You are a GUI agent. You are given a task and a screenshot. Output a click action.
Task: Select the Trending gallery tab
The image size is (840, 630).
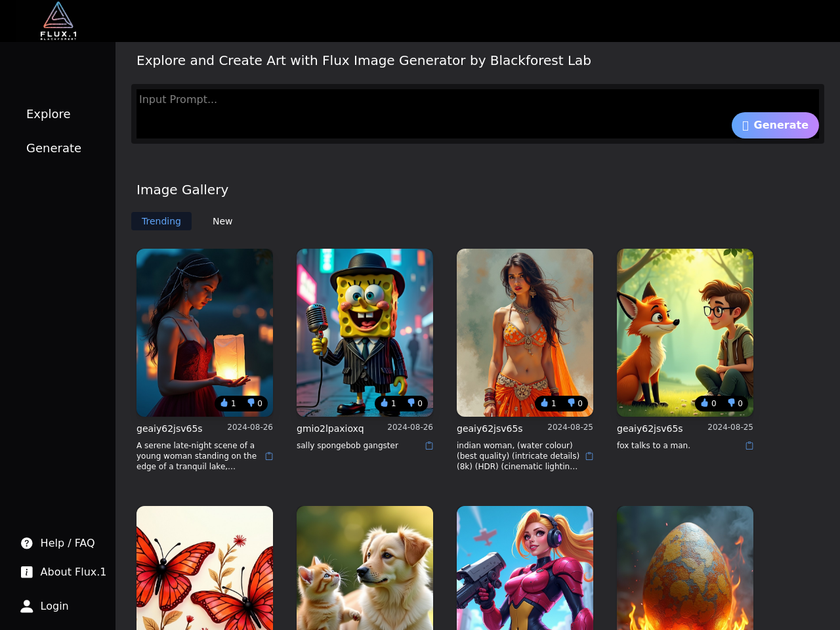pyautogui.click(x=161, y=221)
